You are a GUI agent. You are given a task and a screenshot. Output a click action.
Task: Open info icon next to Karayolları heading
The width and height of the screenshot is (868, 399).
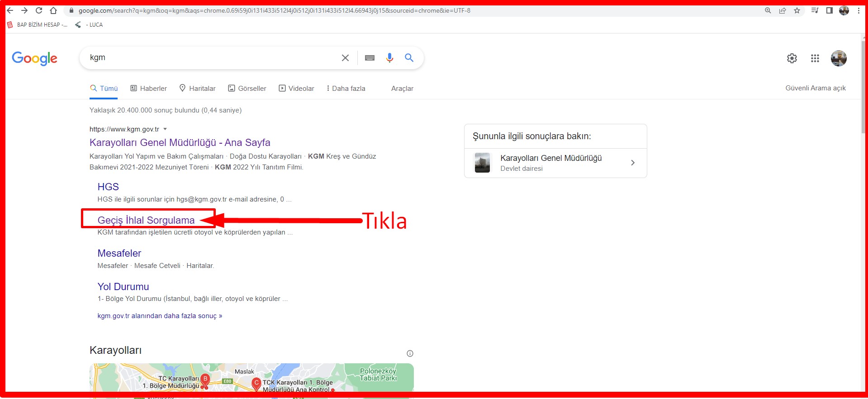(x=410, y=353)
